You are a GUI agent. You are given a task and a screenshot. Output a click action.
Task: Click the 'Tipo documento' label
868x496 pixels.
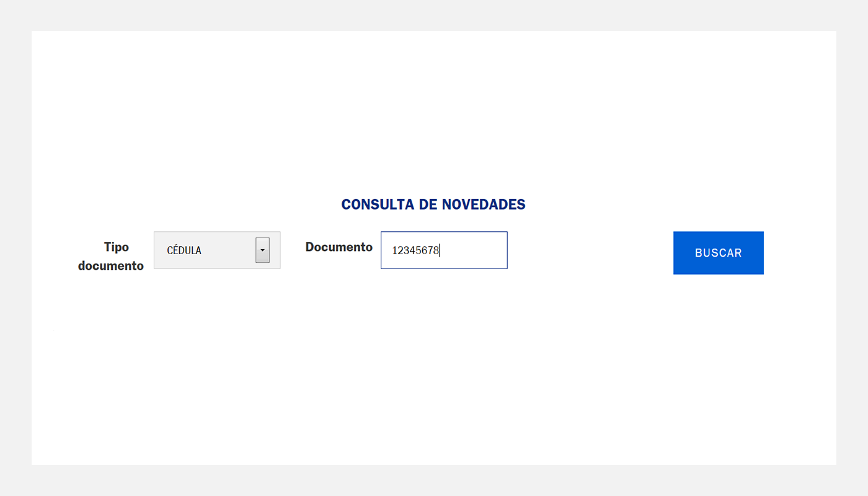pyautogui.click(x=111, y=256)
